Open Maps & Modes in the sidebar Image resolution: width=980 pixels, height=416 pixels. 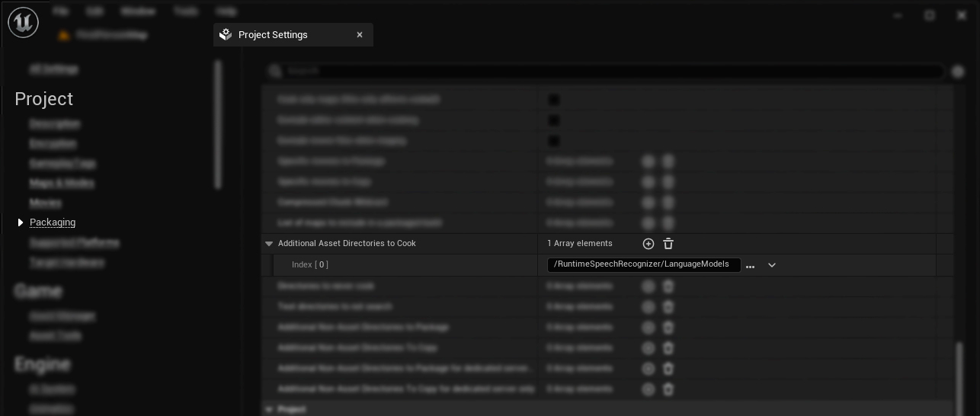pyautogui.click(x=62, y=183)
